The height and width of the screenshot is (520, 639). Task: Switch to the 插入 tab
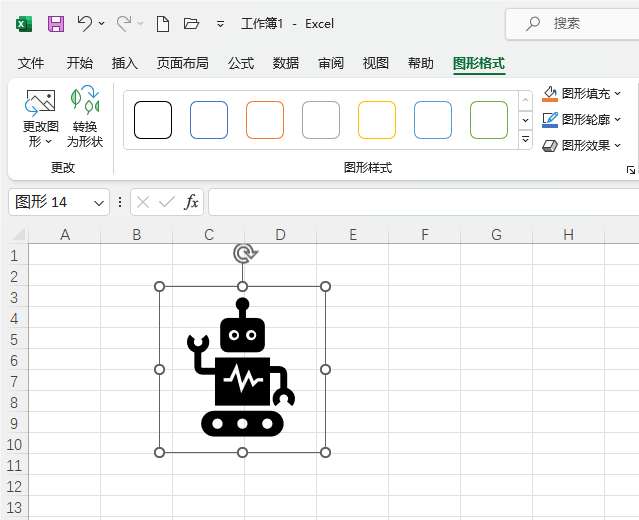(x=125, y=63)
